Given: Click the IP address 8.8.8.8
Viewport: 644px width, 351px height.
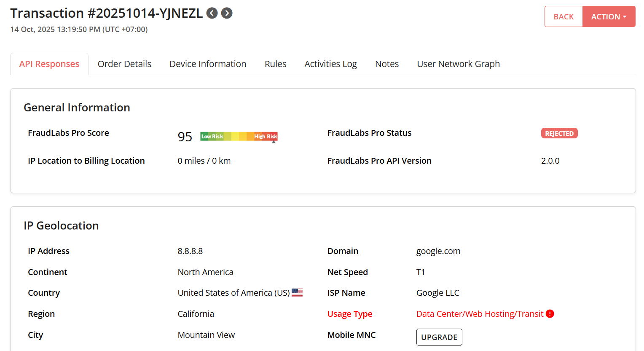Looking at the screenshot, I should coord(190,251).
